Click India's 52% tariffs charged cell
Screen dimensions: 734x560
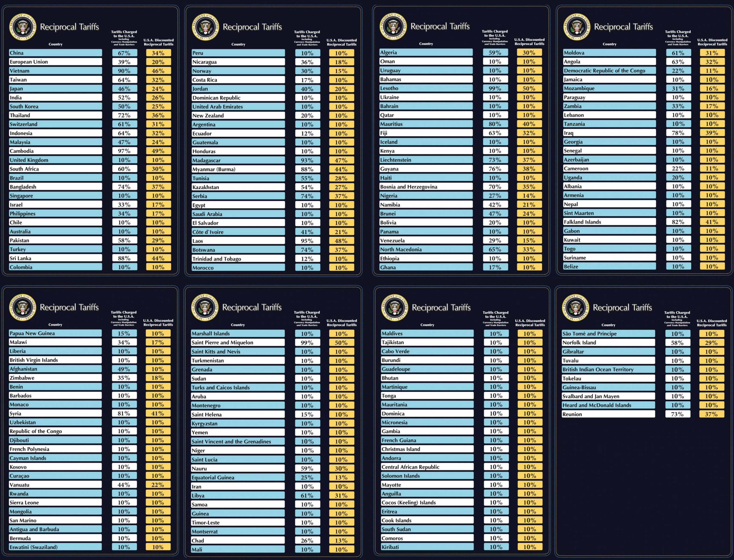click(124, 97)
